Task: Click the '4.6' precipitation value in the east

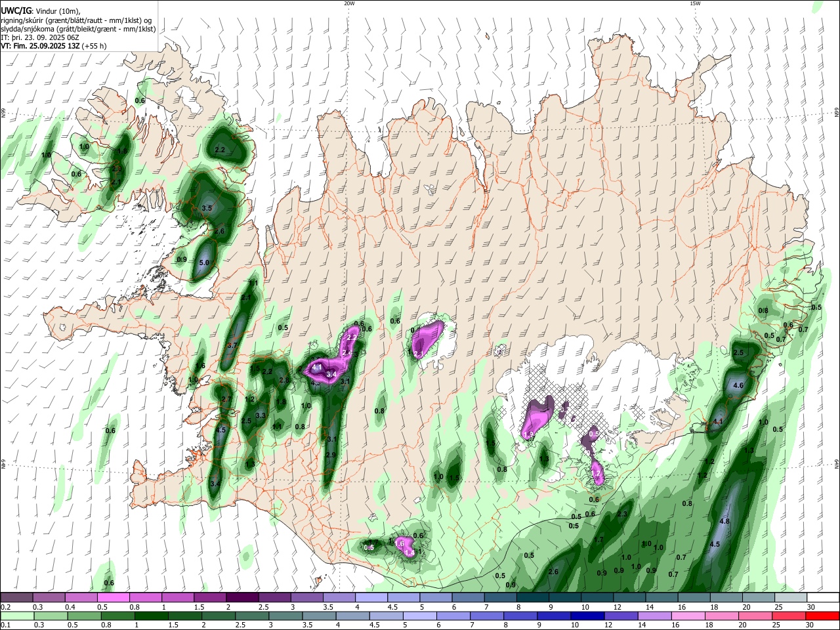Action: tap(738, 385)
